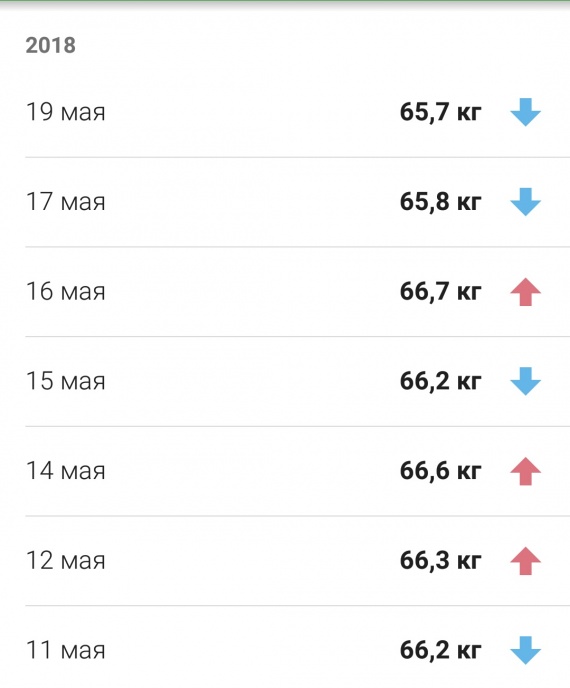570x688 pixels.
Task: Click the red up arrow for 16 мая
Action: (x=525, y=292)
